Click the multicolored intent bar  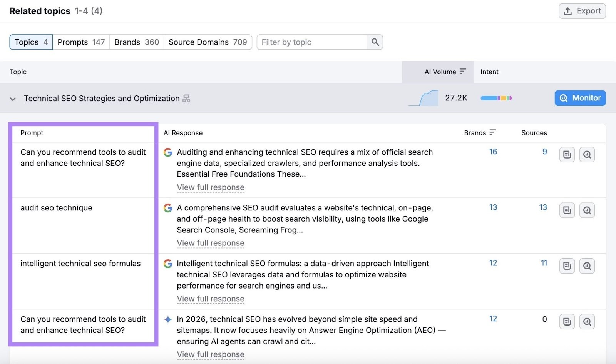click(497, 98)
